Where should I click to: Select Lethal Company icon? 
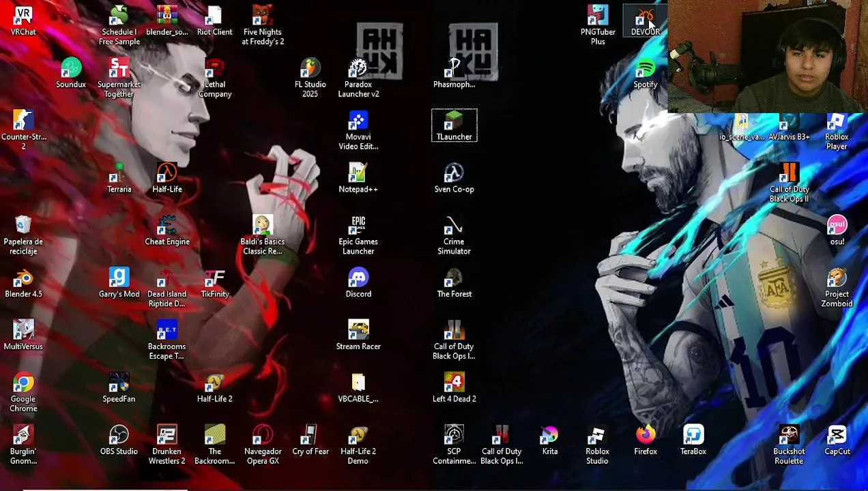tap(215, 78)
